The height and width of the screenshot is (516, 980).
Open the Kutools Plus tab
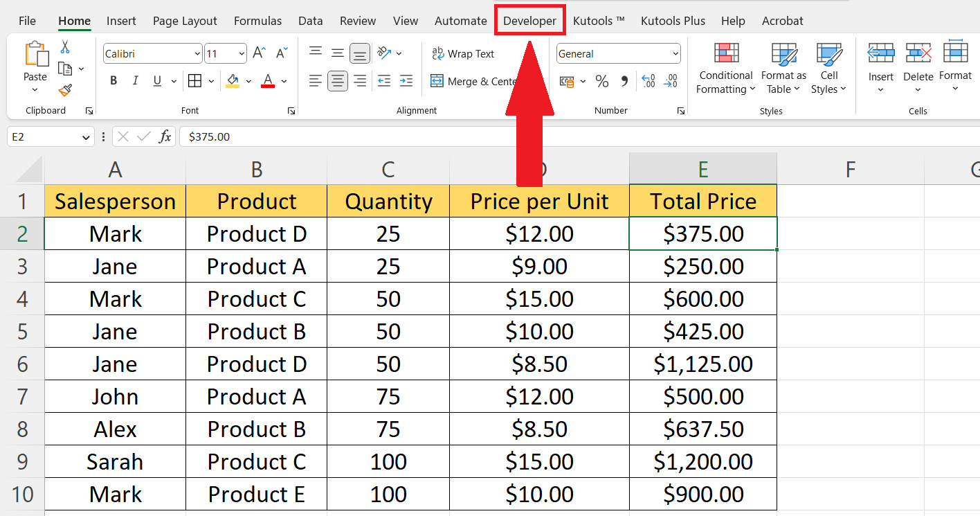pyautogui.click(x=673, y=20)
